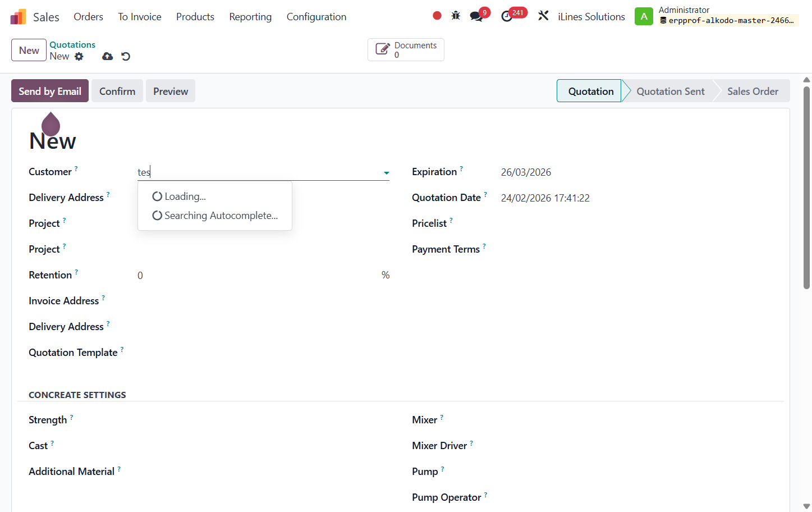Save record with the cloud upload icon
Viewport: 812px width, 512px height.
tap(108, 56)
